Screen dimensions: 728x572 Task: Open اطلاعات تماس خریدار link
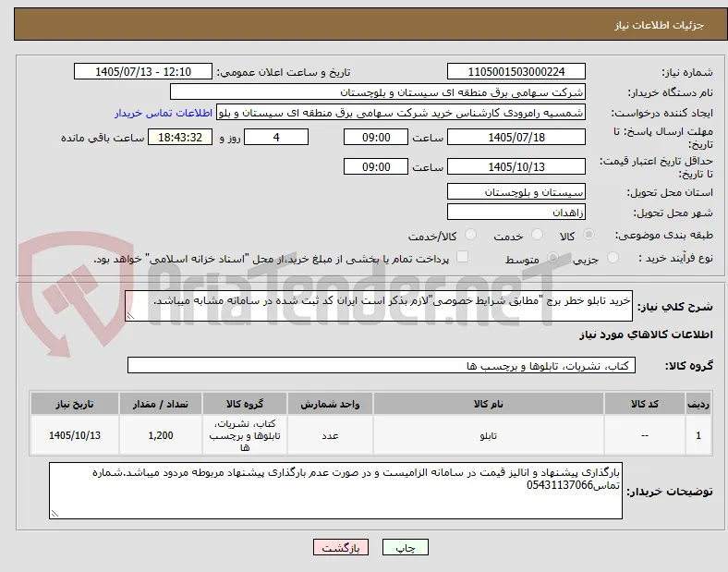click(164, 113)
